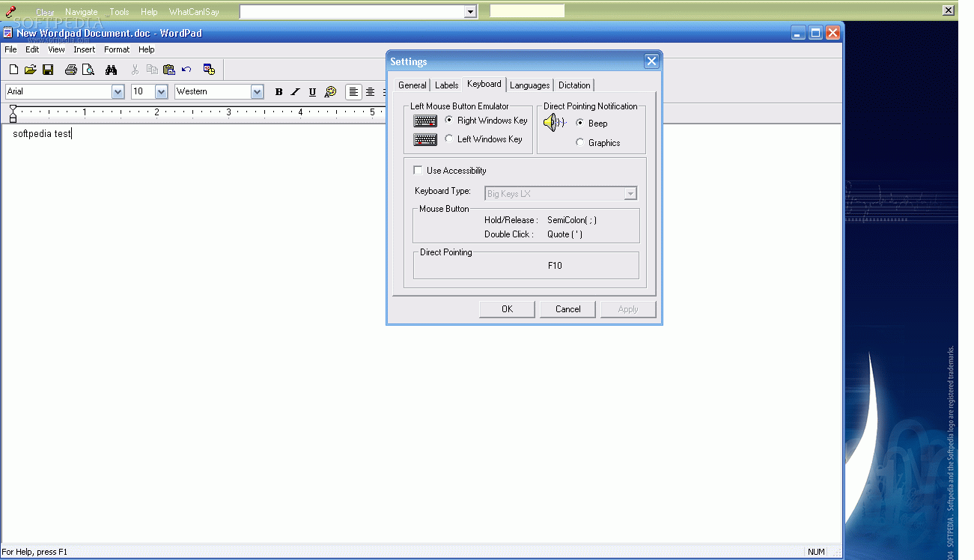Switch to the Languages tab
Viewport: 974px width, 560px height.
[530, 85]
